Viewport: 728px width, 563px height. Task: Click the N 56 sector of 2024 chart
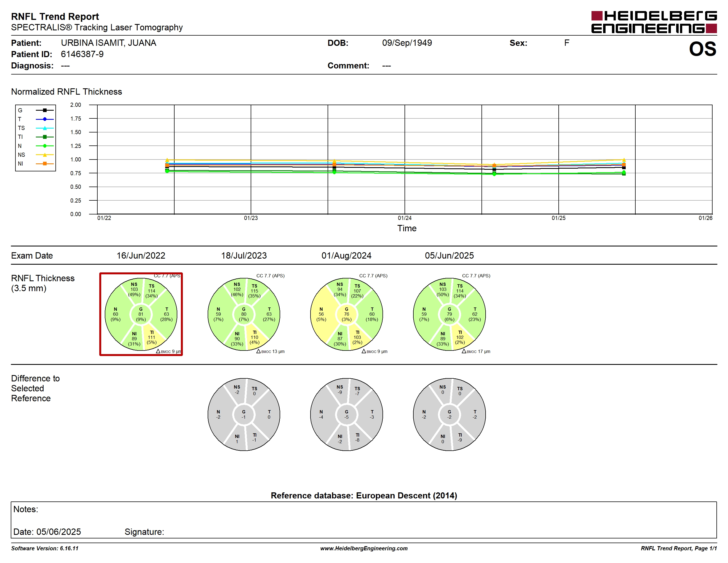tap(321, 314)
